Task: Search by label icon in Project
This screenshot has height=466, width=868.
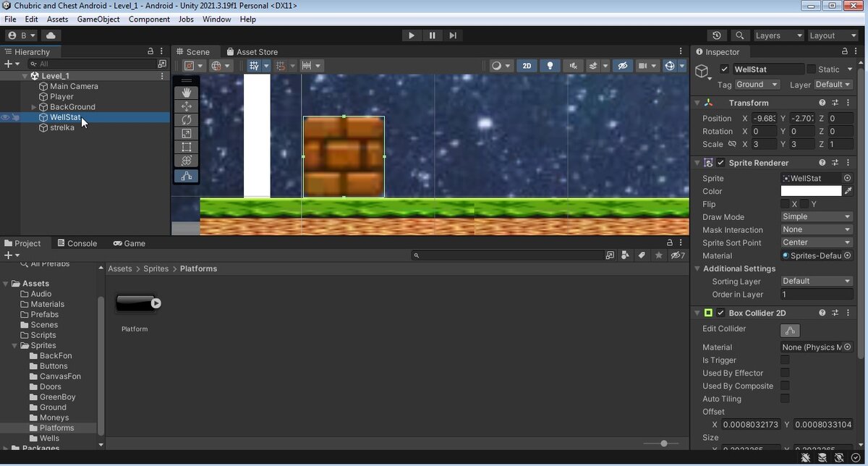Action: click(641, 255)
